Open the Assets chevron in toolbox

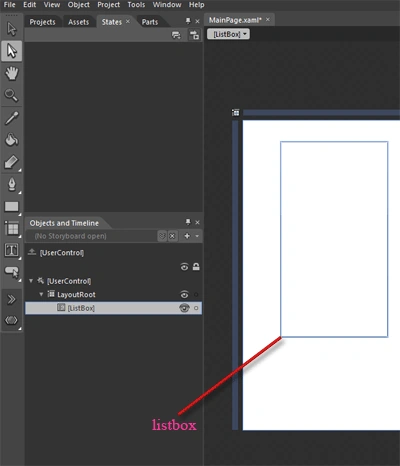point(12,299)
